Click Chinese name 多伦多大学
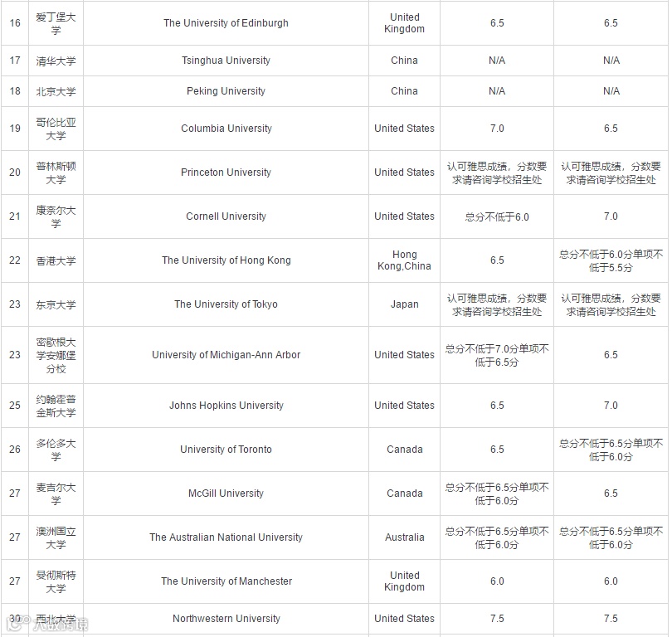The height and width of the screenshot is (637, 672). 56,450
